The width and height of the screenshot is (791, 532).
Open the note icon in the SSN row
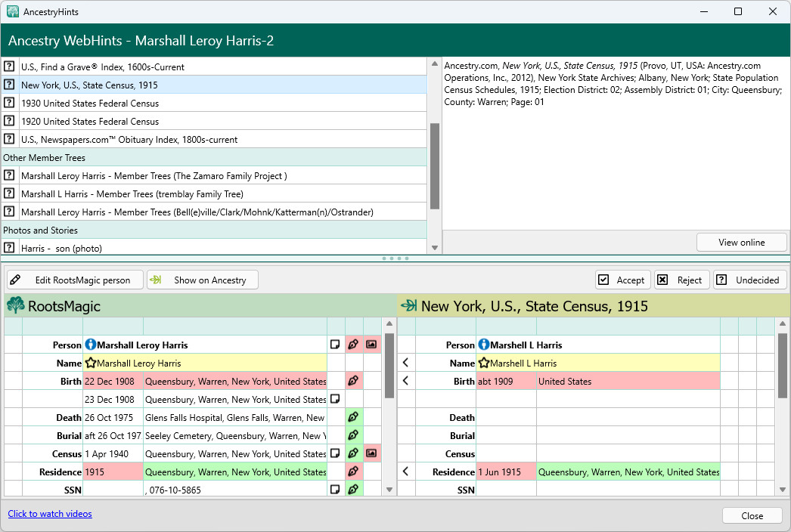(335, 490)
